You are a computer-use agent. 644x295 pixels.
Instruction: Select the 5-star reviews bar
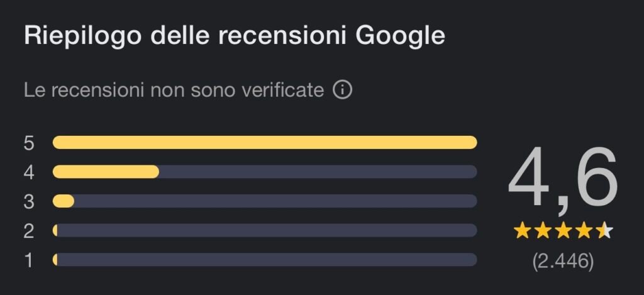tap(264, 143)
